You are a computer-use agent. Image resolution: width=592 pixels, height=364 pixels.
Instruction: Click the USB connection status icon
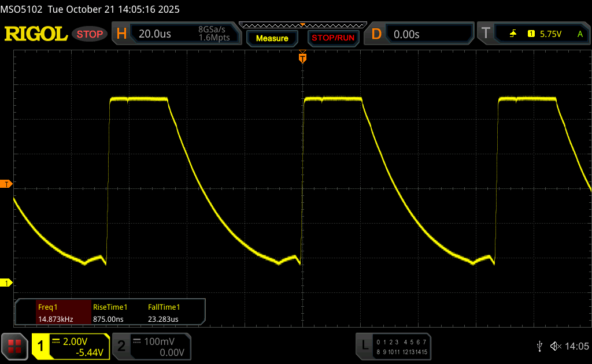[539, 346]
